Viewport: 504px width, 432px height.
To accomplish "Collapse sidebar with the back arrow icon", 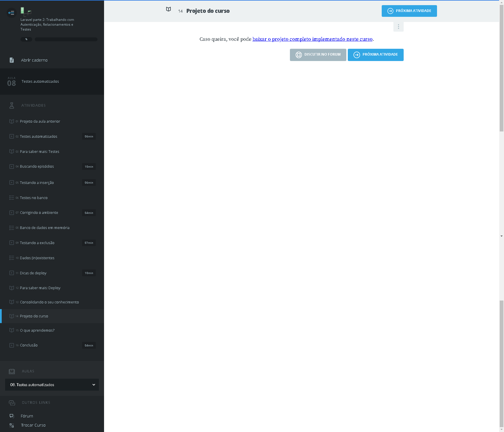I will point(11,13).
